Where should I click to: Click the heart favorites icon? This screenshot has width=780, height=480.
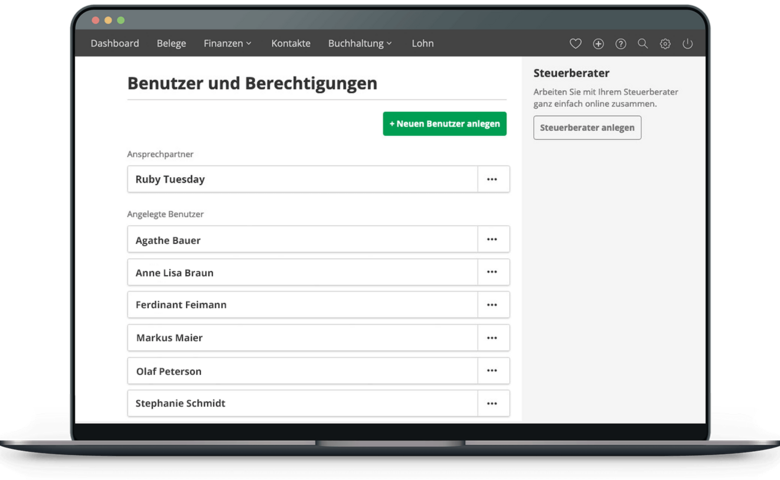pos(575,44)
